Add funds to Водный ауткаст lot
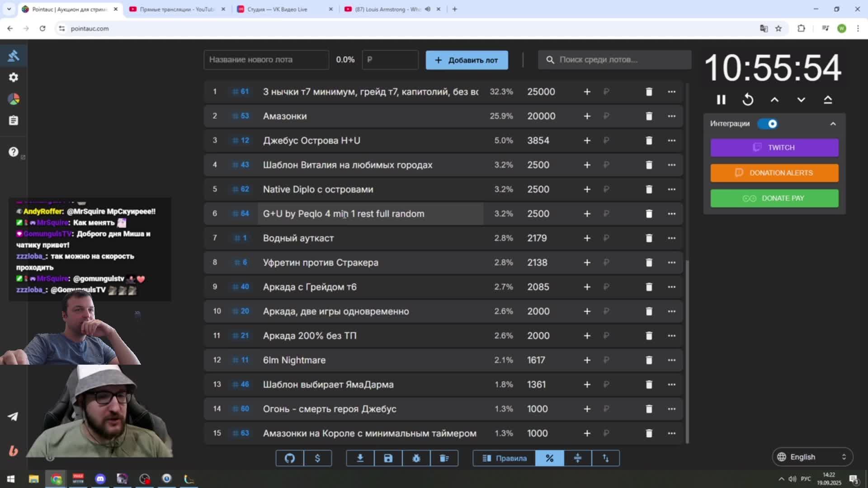 (x=587, y=238)
